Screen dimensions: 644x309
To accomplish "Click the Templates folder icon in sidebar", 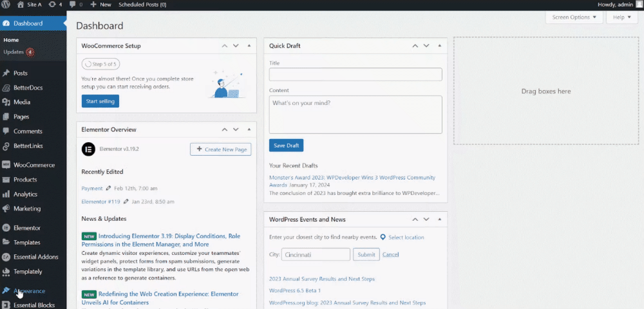I will (6, 243).
